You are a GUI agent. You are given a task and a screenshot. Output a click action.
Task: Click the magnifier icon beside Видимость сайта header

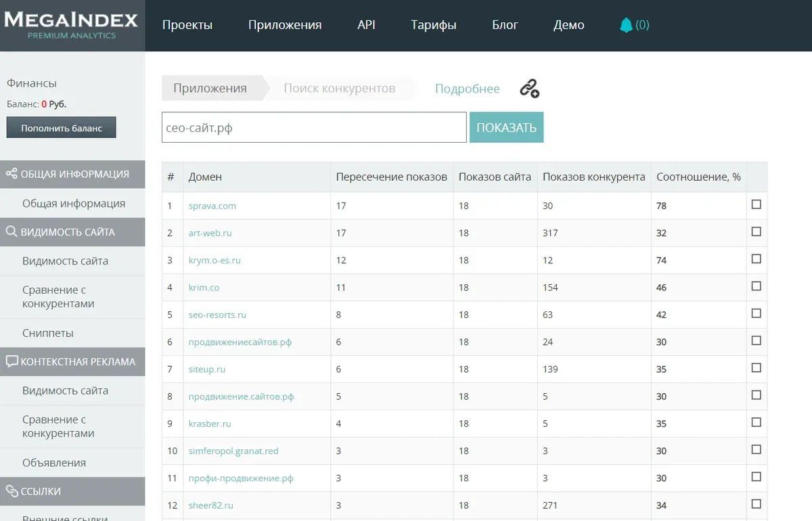12,231
